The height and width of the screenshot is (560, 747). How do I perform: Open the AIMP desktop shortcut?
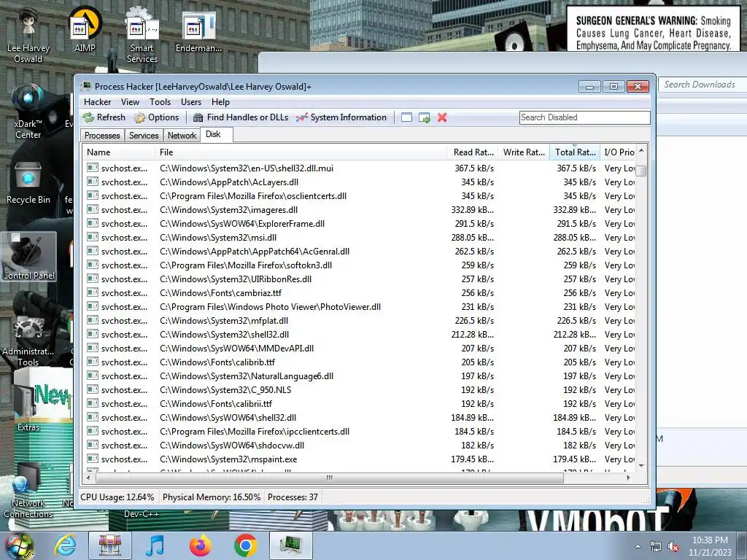point(85,29)
